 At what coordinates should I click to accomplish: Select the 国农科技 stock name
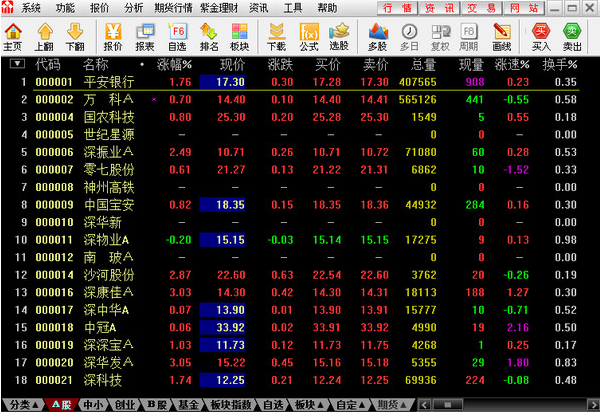point(109,117)
